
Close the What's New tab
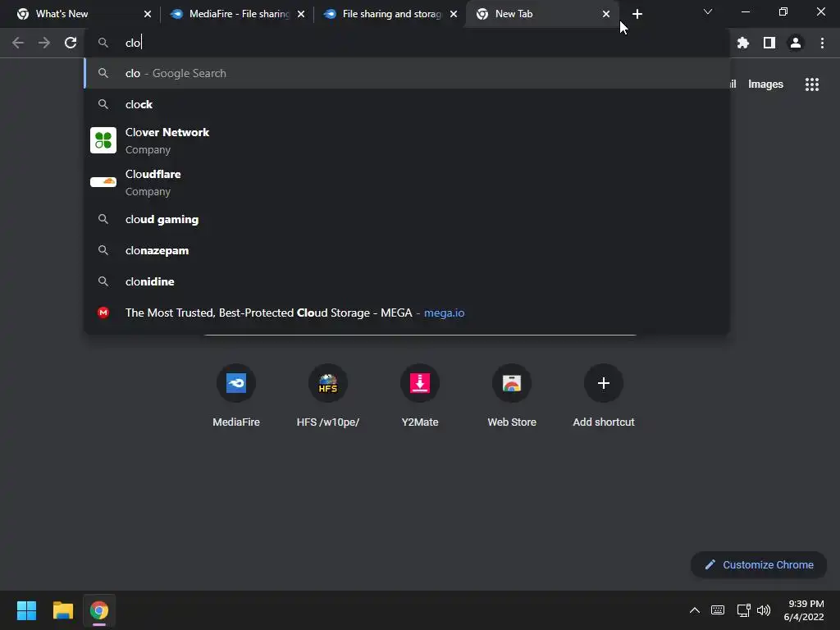click(148, 14)
